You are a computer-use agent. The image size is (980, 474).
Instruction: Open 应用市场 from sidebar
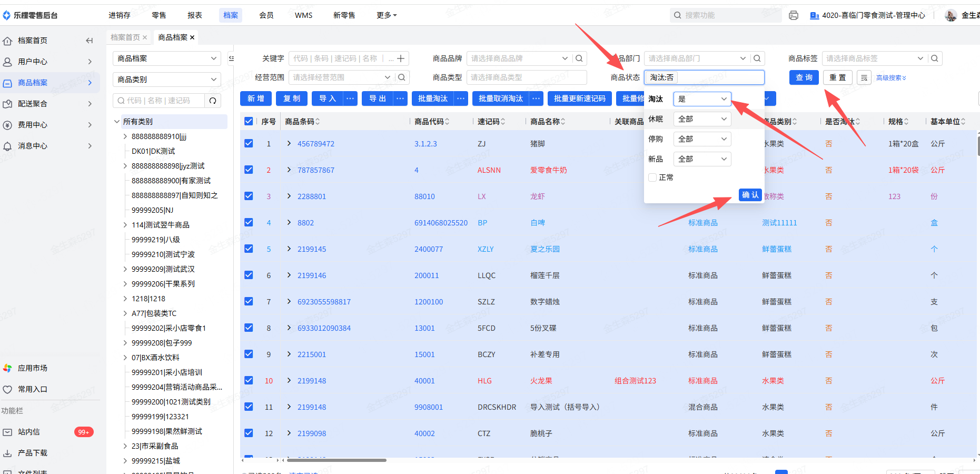[33, 368]
